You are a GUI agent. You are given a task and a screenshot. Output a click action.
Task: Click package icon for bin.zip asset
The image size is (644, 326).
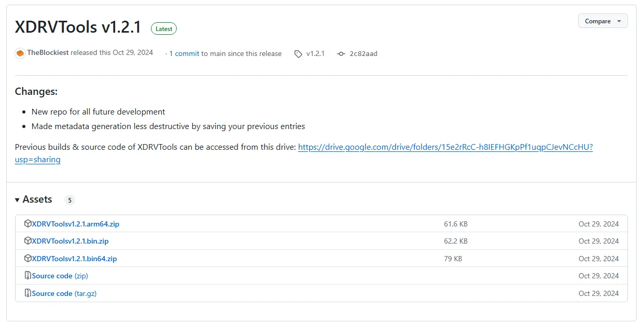tap(28, 241)
